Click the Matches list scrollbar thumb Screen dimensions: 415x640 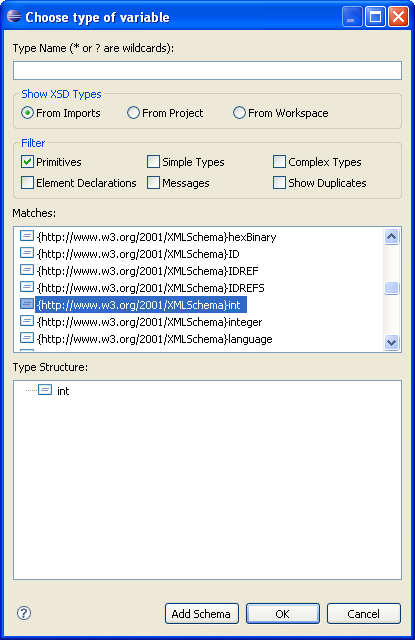(x=392, y=288)
